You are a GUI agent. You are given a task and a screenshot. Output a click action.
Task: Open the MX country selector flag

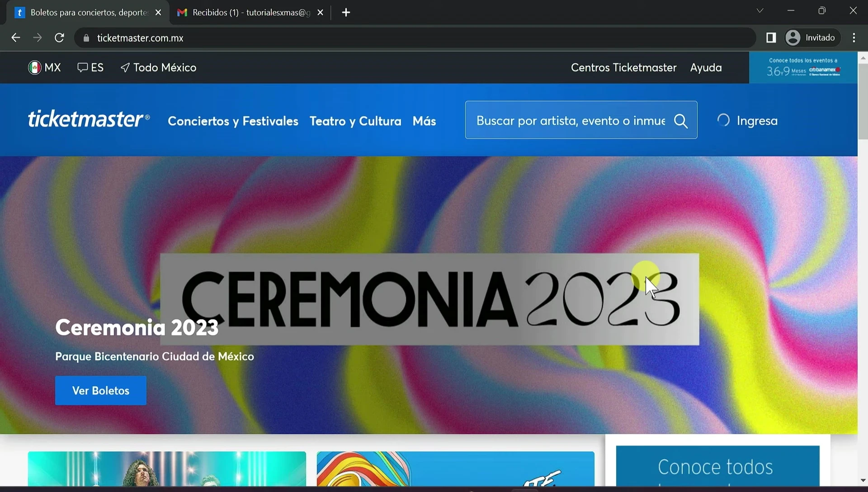coord(44,68)
